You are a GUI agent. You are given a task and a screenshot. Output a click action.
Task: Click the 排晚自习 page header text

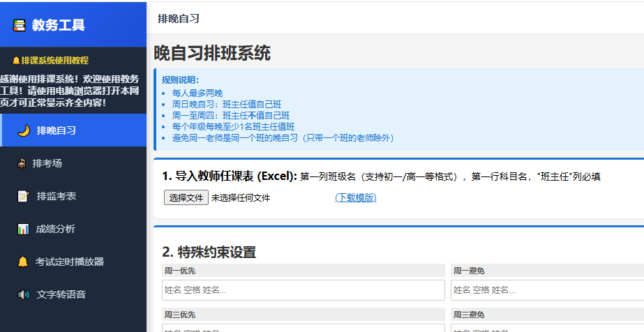(178, 19)
